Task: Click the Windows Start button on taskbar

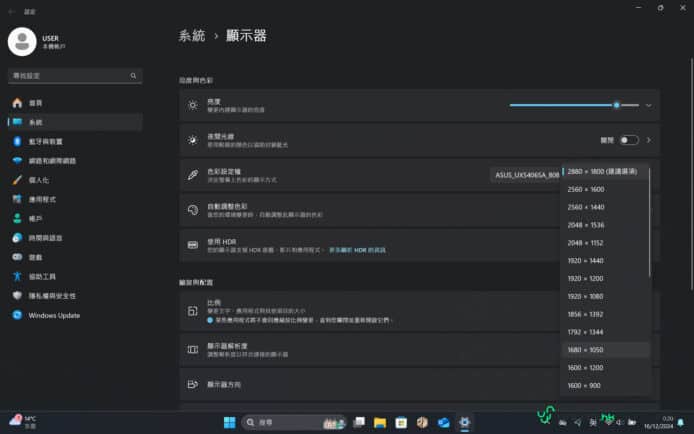Action: 230,422
